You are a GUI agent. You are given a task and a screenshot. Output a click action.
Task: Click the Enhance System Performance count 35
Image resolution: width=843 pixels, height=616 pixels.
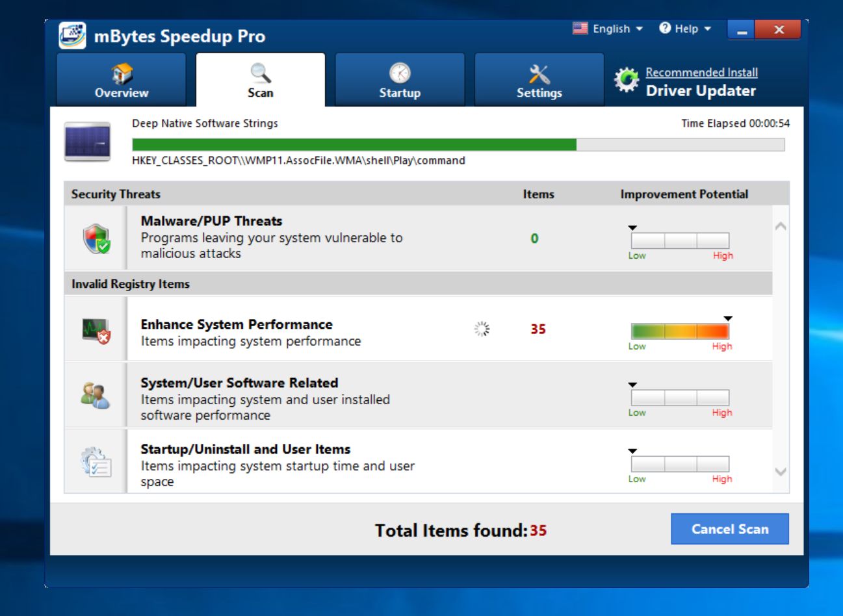(x=538, y=329)
